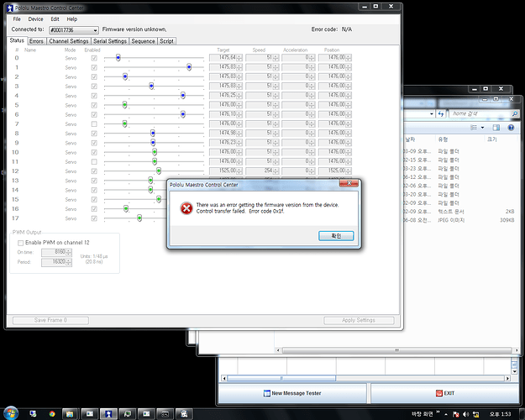This screenshot has width=525, height=420.
Task: Toggle the Enabled checkbox for servo 0
Action: (x=93, y=58)
